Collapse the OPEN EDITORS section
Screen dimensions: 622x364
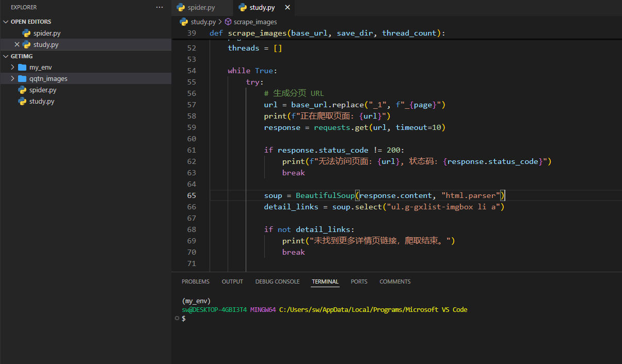coord(6,22)
